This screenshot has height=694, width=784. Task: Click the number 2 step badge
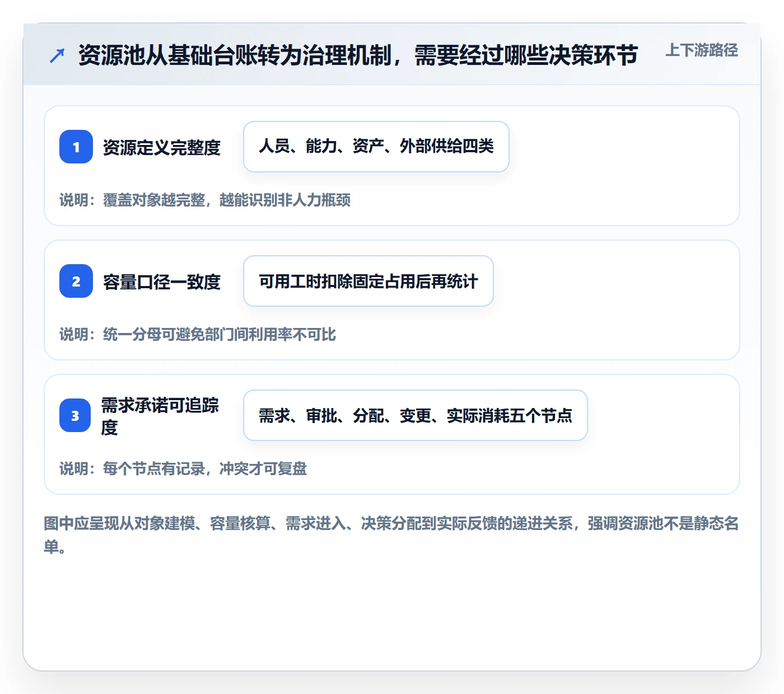point(76,281)
